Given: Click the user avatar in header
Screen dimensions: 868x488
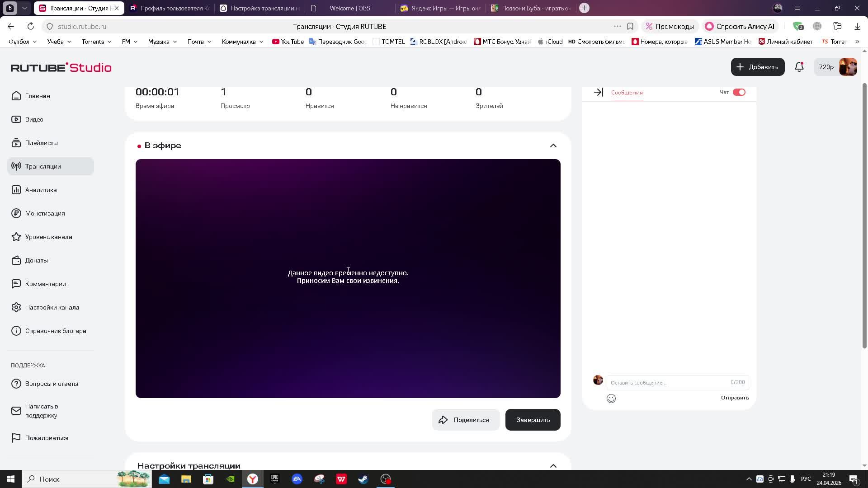Looking at the screenshot, I should [848, 67].
